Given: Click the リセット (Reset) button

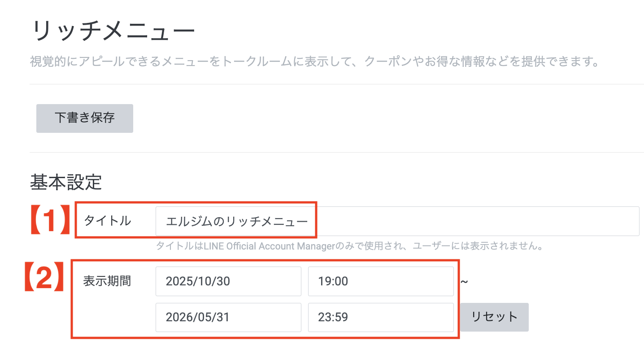Looking at the screenshot, I should tap(493, 317).
